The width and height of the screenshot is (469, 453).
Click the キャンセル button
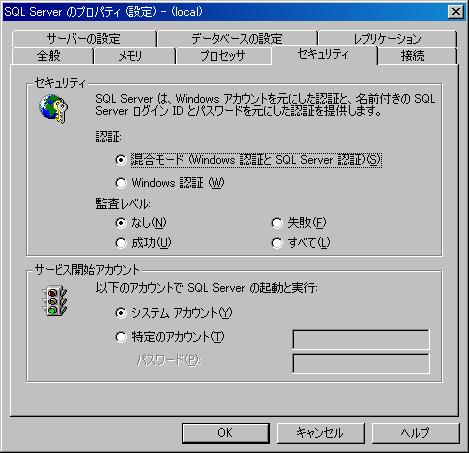click(320, 433)
